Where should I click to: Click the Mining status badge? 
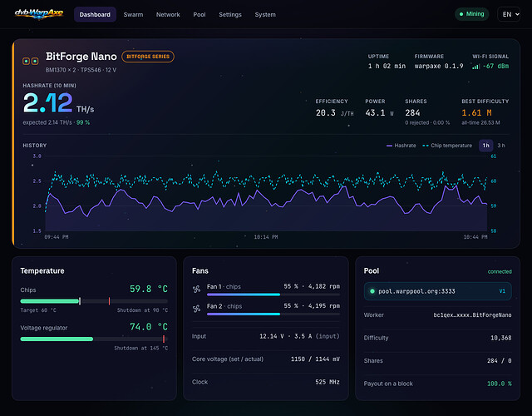471,14
